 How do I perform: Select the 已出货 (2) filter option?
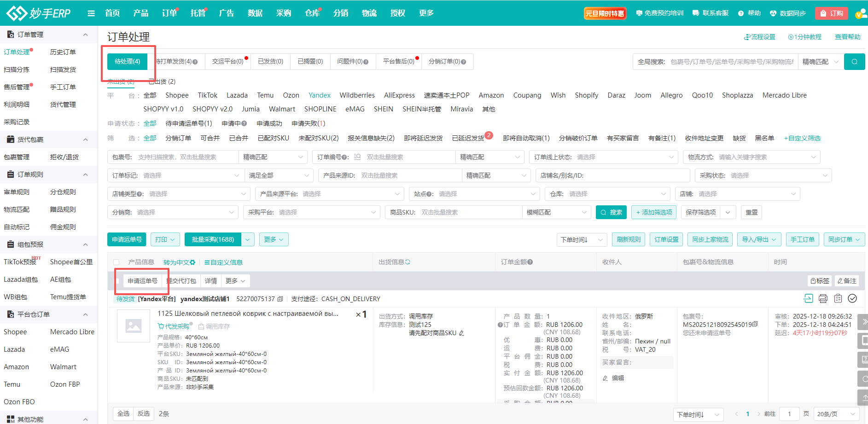tap(162, 82)
